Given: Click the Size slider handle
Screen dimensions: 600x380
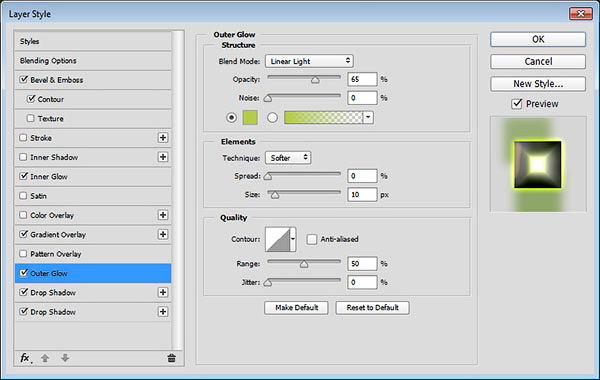Looking at the screenshot, I should click(275, 195).
